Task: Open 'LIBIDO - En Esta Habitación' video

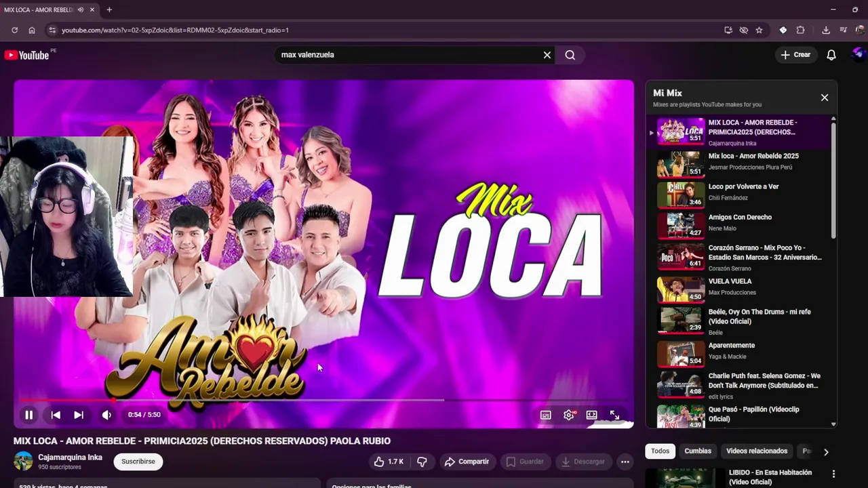Action: point(770,477)
